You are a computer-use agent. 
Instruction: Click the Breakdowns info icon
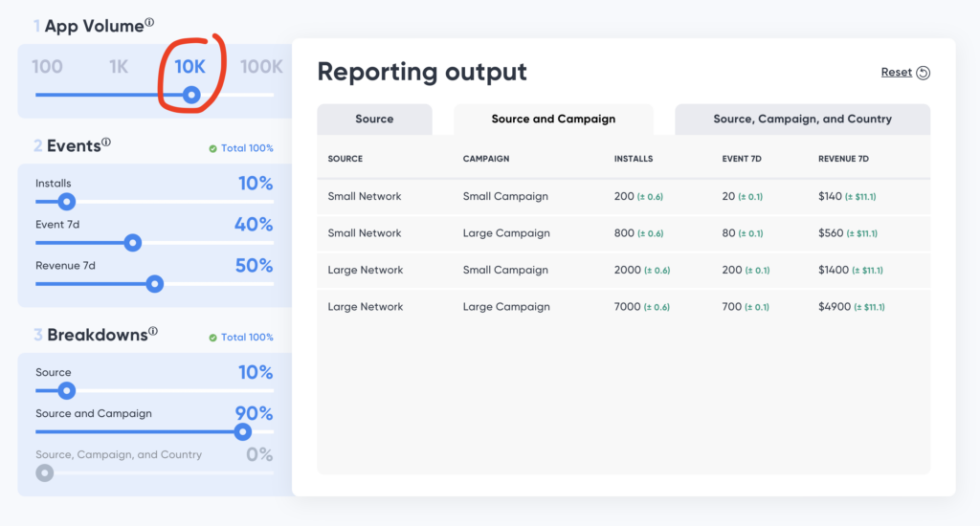tap(153, 331)
